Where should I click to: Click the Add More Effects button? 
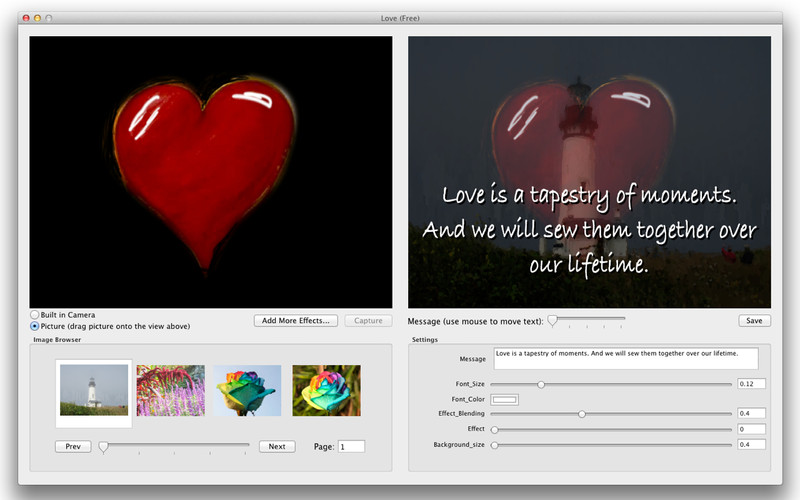click(296, 320)
